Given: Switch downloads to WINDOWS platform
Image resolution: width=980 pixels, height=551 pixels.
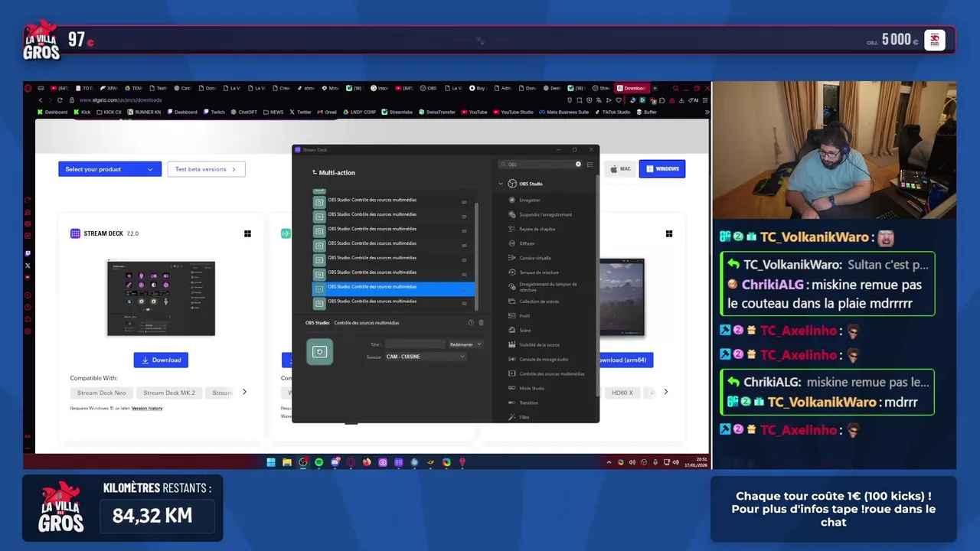Looking at the screenshot, I should tap(662, 169).
